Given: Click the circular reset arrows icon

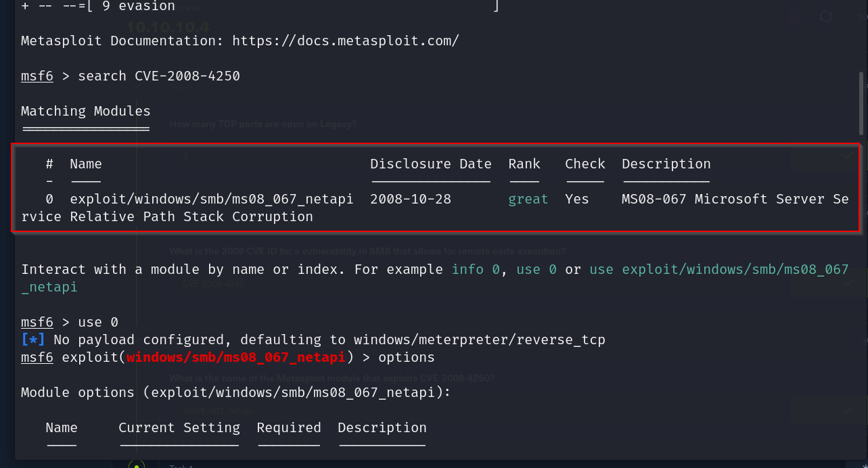Looking at the screenshot, I should click(x=826, y=17).
